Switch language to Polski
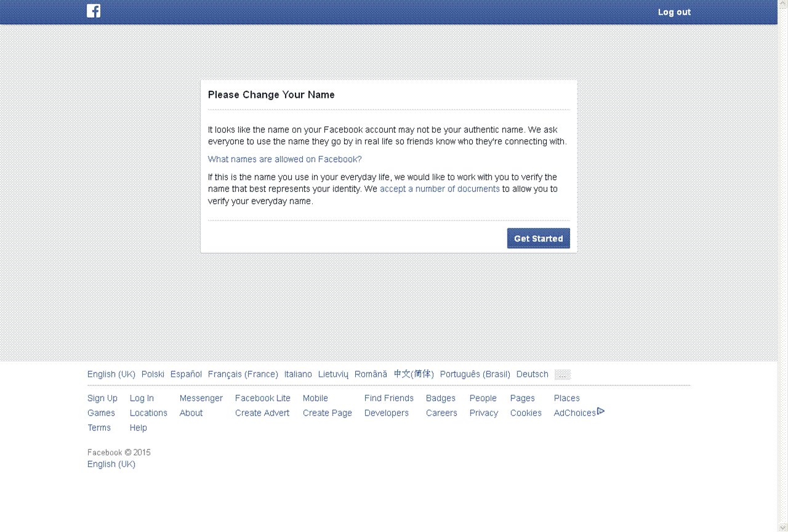 tap(152, 374)
